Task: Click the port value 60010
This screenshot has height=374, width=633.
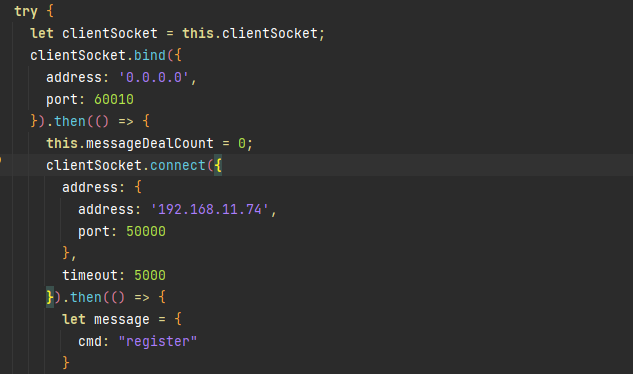Action: click(114, 99)
